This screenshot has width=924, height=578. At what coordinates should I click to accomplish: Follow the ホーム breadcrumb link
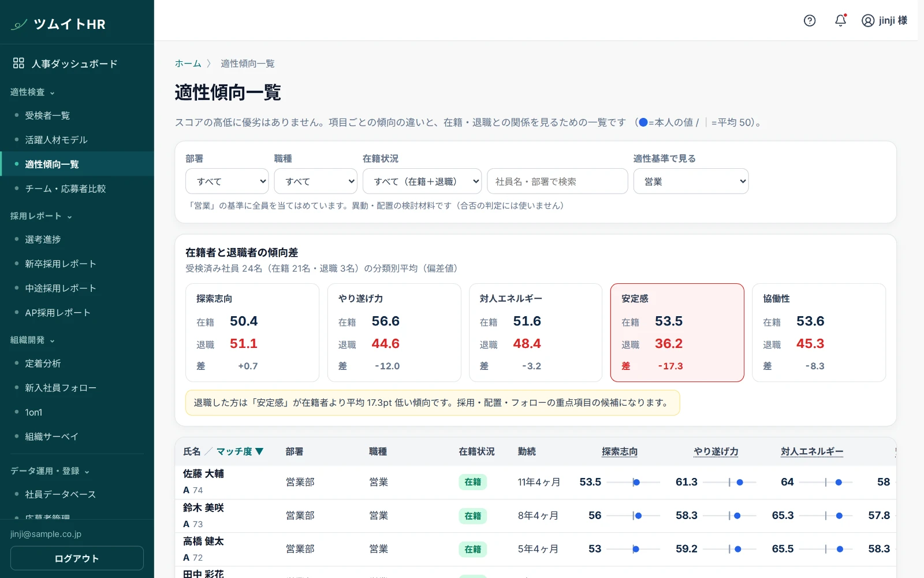pos(188,64)
